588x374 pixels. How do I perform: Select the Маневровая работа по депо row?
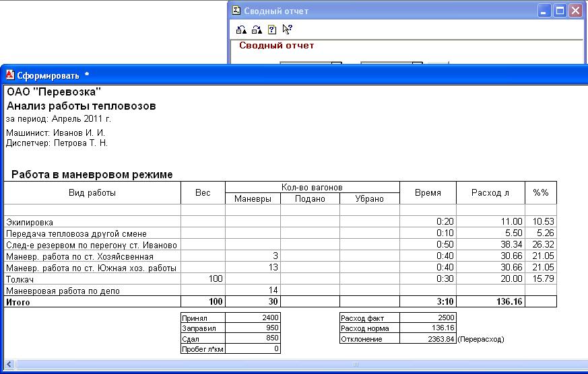tap(63, 291)
